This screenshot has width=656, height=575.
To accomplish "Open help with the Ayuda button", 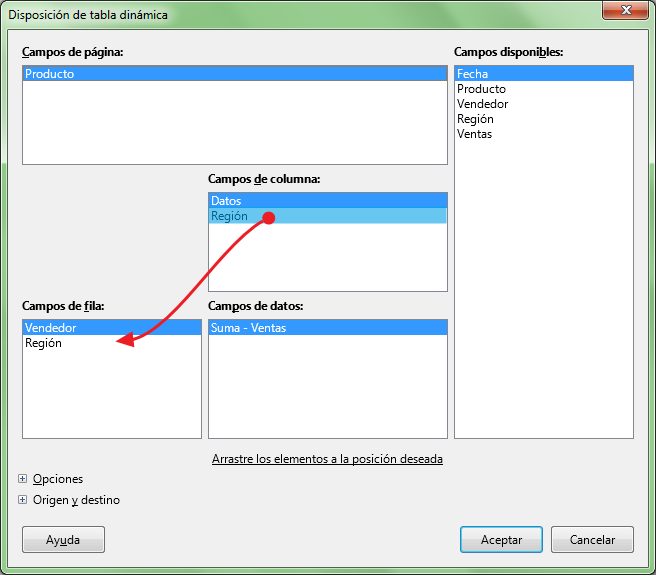I will [x=63, y=539].
